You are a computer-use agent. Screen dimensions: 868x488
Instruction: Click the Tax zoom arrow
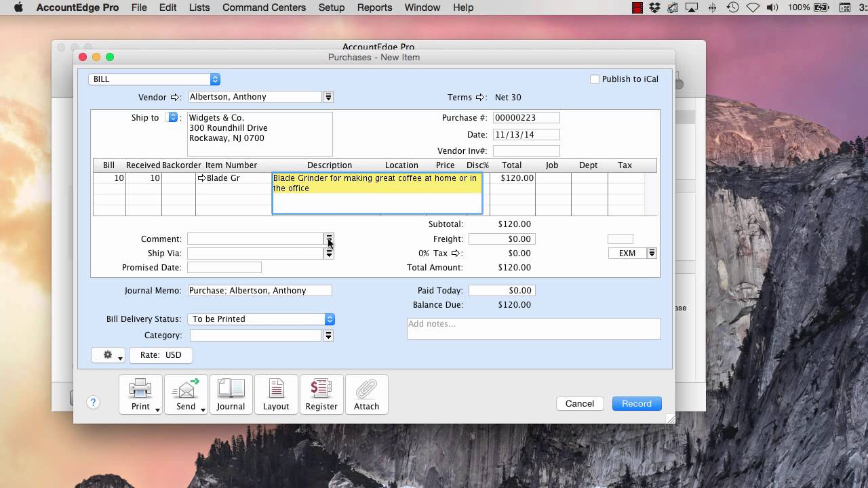[x=456, y=253]
